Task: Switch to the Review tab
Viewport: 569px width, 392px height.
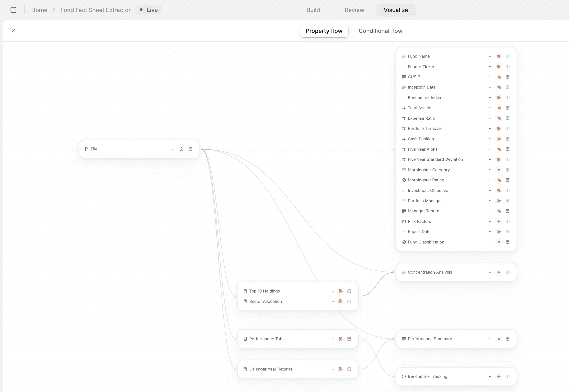Action: point(354,10)
